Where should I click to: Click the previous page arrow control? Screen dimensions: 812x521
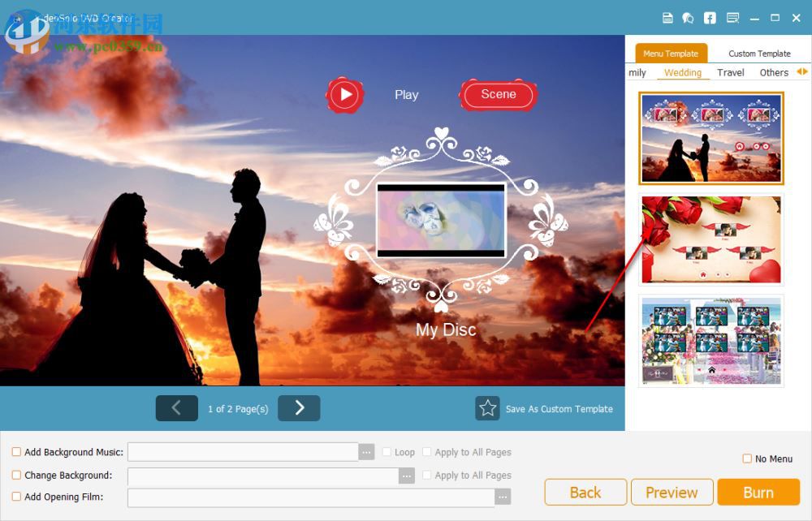176,408
